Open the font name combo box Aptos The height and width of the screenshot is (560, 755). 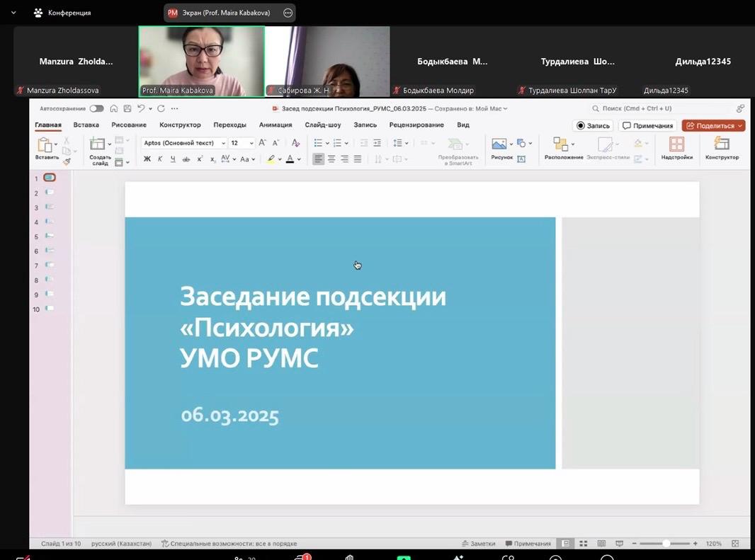click(x=184, y=143)
